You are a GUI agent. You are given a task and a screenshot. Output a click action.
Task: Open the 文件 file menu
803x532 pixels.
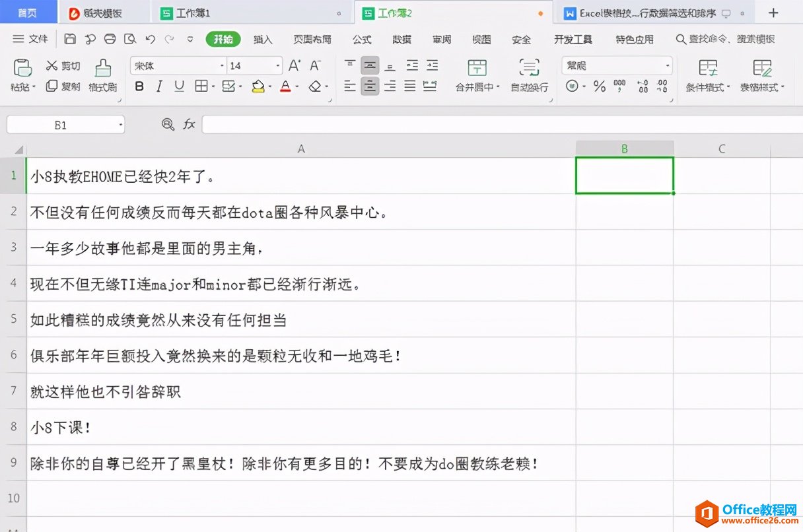[x=30, y=40]
